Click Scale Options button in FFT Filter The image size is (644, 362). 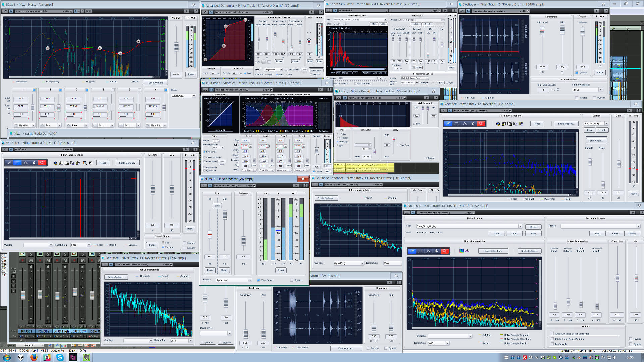pos(127,163)
